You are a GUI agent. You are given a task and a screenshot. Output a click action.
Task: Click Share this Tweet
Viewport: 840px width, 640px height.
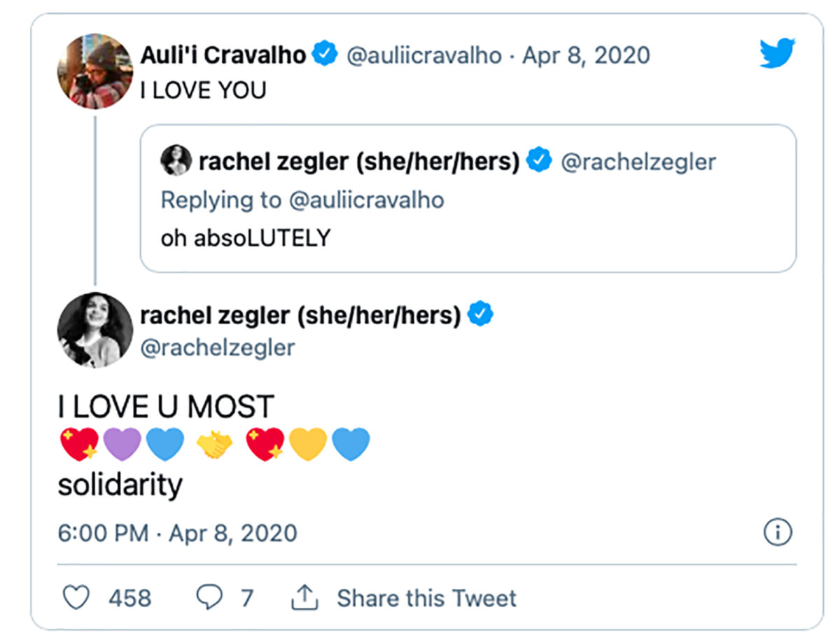coord(426,598)
